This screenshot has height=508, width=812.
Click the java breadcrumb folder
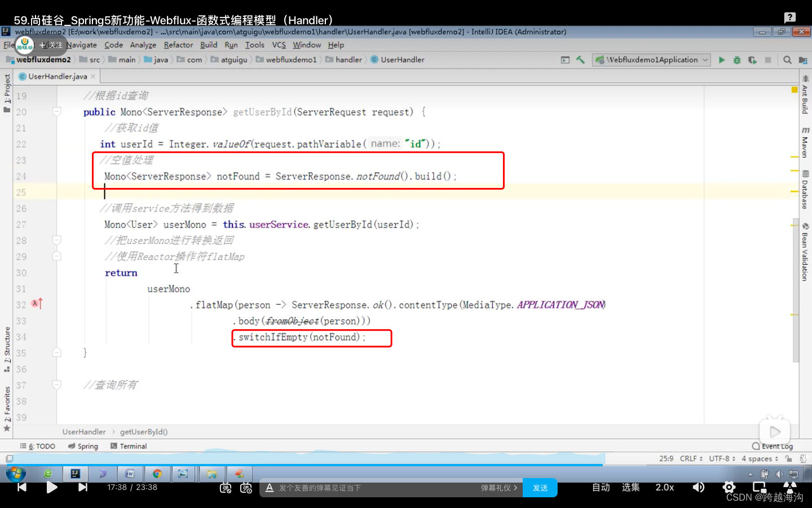click(x=156, y=60)
